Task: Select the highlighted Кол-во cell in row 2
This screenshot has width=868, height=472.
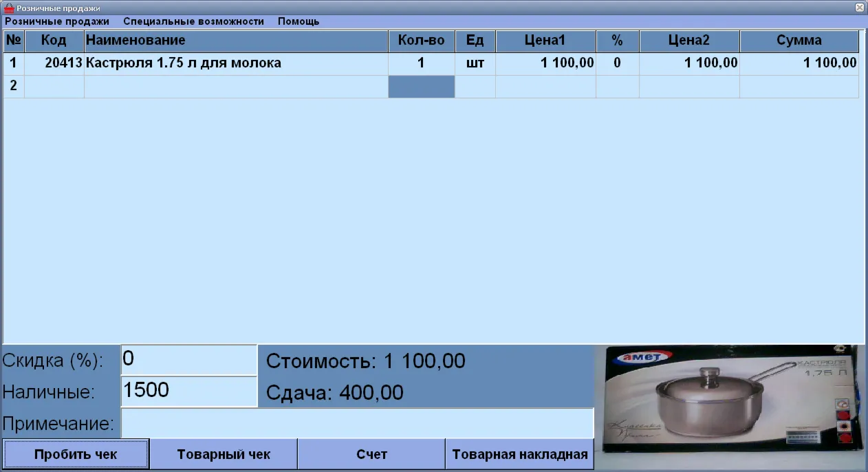Action: [x=422, y=87]
